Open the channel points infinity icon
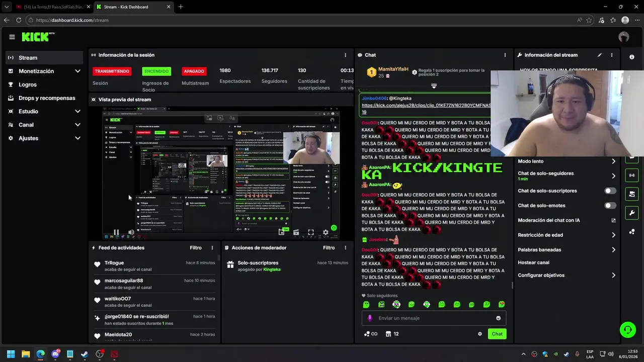Viewport: 644px width, 362px height. coord(370,334)
